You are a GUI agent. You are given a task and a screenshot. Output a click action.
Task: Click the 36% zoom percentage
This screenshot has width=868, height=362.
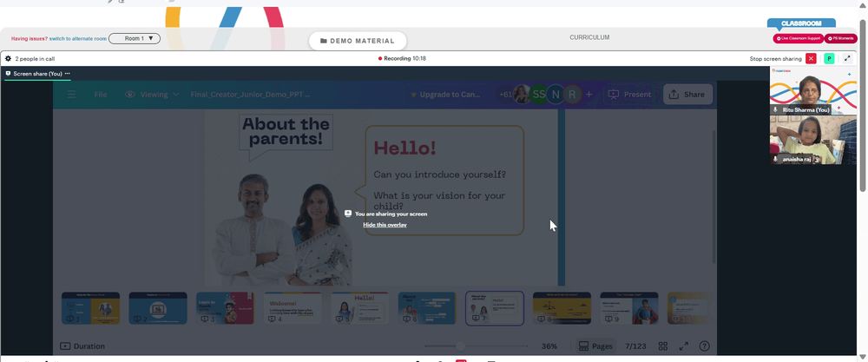pos(549,346)
